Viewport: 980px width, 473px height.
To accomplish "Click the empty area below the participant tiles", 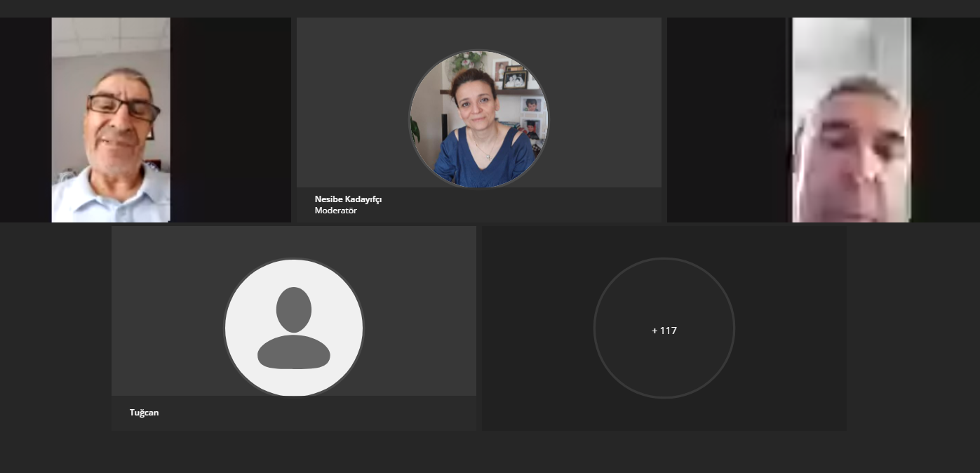I will [490, 453].
